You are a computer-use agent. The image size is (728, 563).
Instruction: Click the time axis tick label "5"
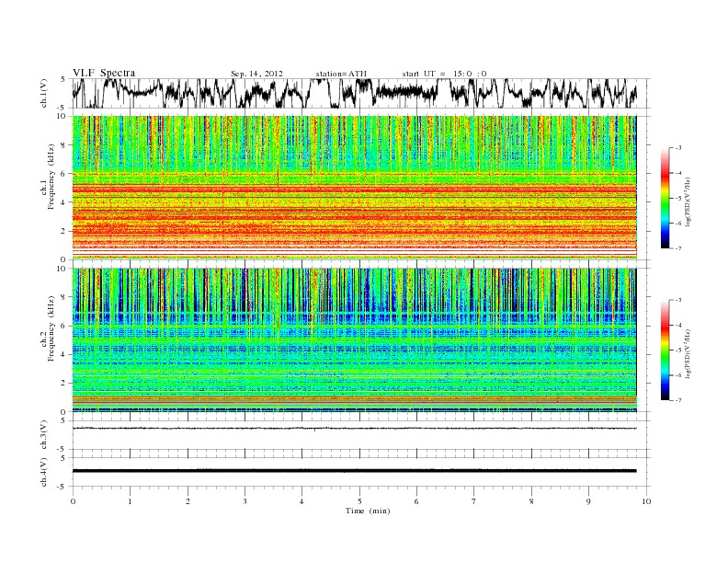[359, 501]
